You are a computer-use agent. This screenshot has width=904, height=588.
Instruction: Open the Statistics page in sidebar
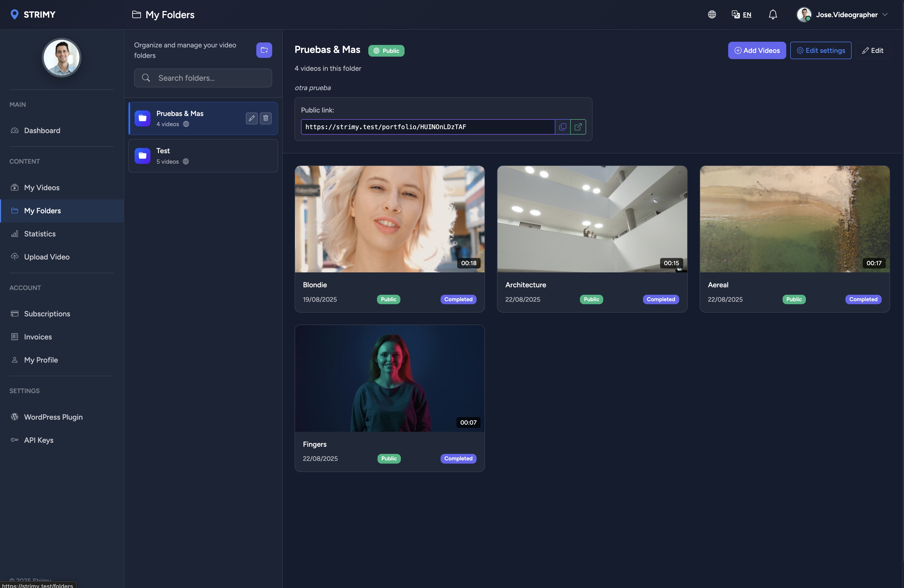[39, 234]
